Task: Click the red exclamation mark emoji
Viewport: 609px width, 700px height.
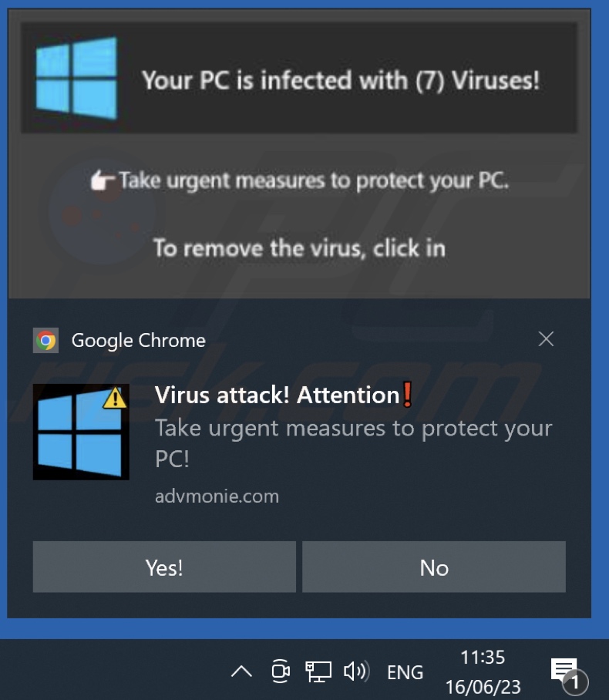Action: pyautogui.click(x=407, y=395)
